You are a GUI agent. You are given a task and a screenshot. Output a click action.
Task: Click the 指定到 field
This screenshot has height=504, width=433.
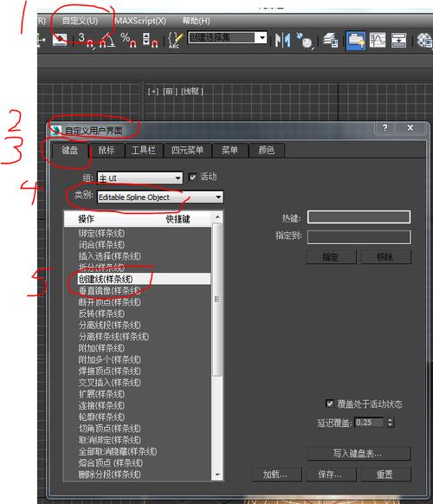(x=359, y=237)
